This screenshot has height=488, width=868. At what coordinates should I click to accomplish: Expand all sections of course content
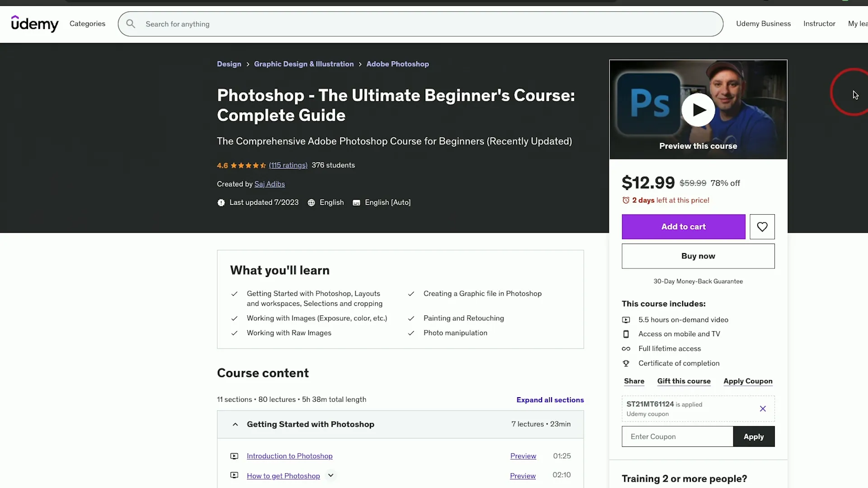[x=550, y=400]
